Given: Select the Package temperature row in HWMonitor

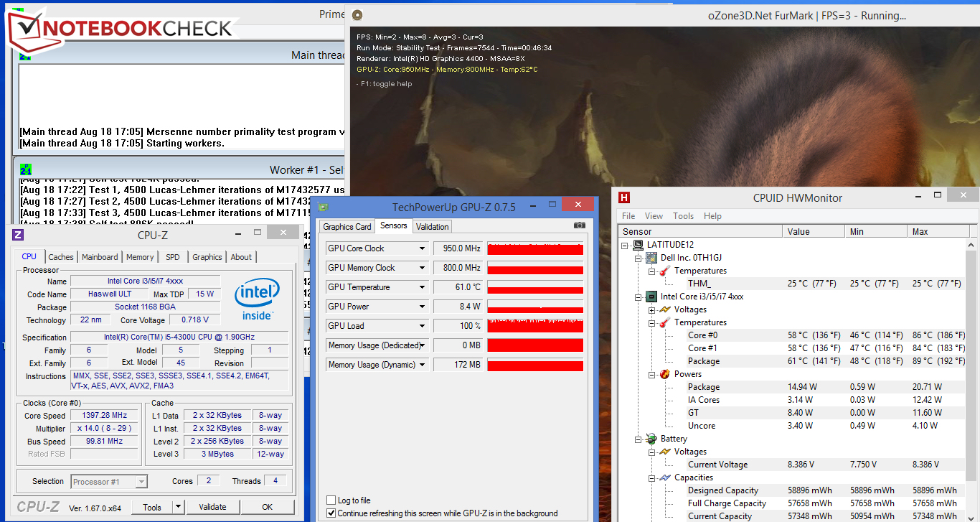Looking at the screenshot, I should pos(824,361).
